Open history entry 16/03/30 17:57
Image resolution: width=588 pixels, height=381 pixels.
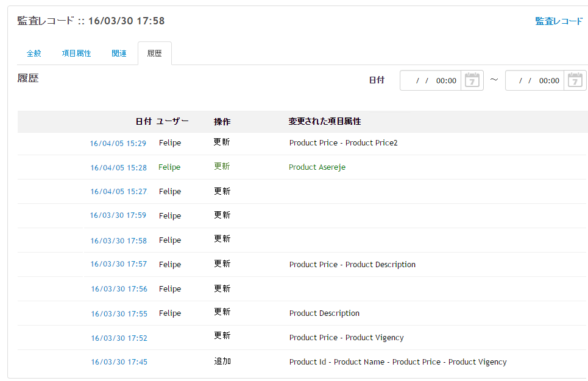118,264
